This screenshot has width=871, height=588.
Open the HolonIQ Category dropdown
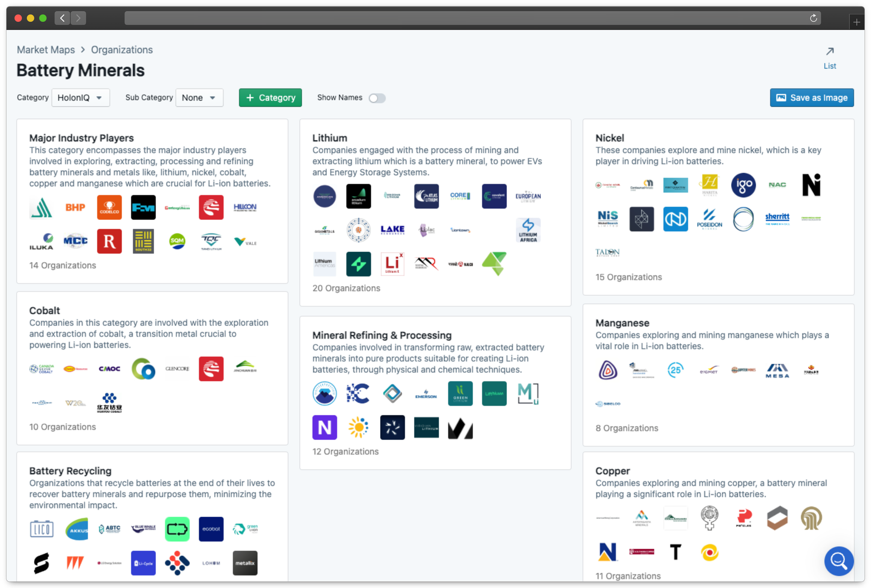coord(81,98)
